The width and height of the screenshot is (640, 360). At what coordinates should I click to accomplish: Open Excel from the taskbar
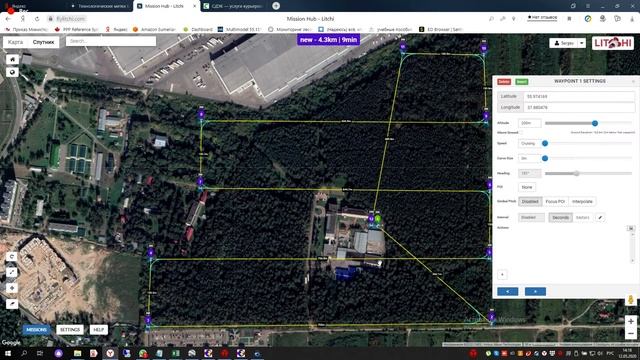click(176, 353)
